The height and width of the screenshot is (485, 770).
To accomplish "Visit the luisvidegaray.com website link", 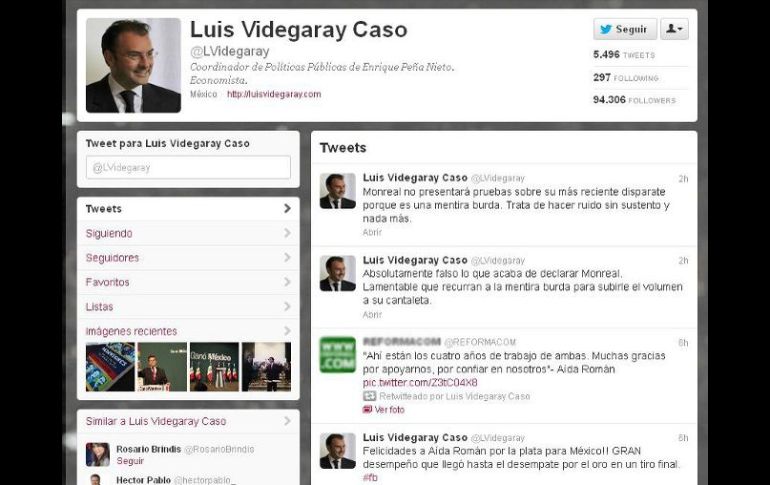I will (x=274, y=94).
